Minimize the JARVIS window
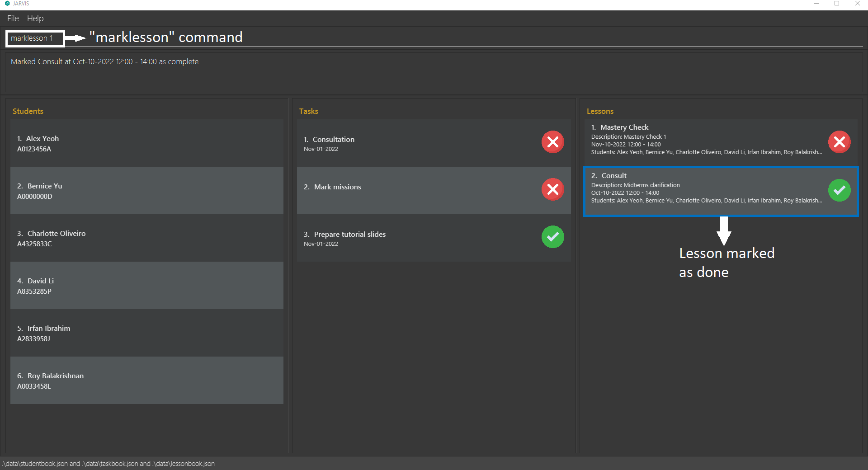The width and height of the screenshot is (868, 470). pyautogui.click(x=816, y=4)
